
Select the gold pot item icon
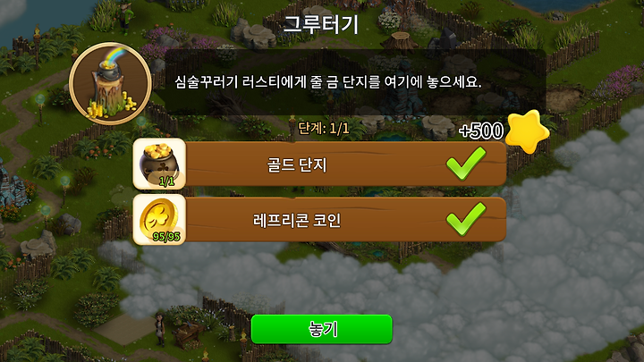tap(159, 164)
